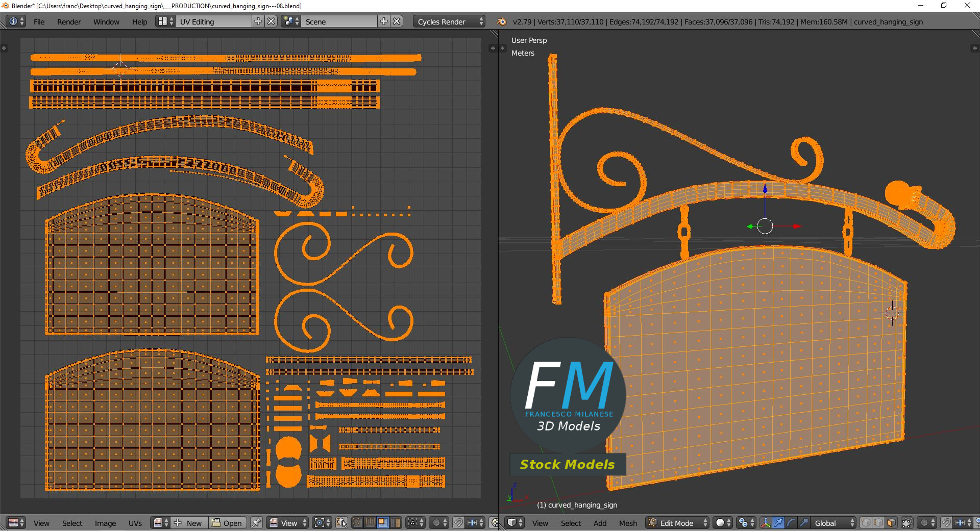Viewport: 980px width, 531px height.
Task: Open the UV editor View mode dropdown
Action: 288,523
